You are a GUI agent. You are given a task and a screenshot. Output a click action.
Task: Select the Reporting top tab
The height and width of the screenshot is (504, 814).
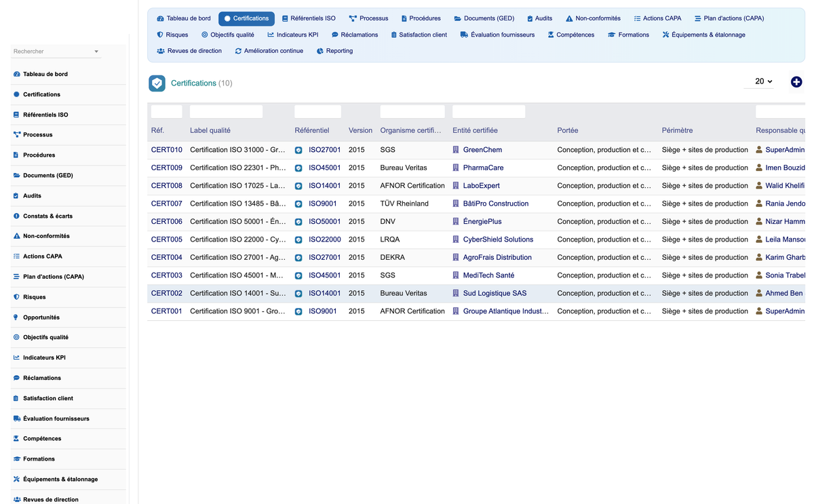(x=334, y=51)
